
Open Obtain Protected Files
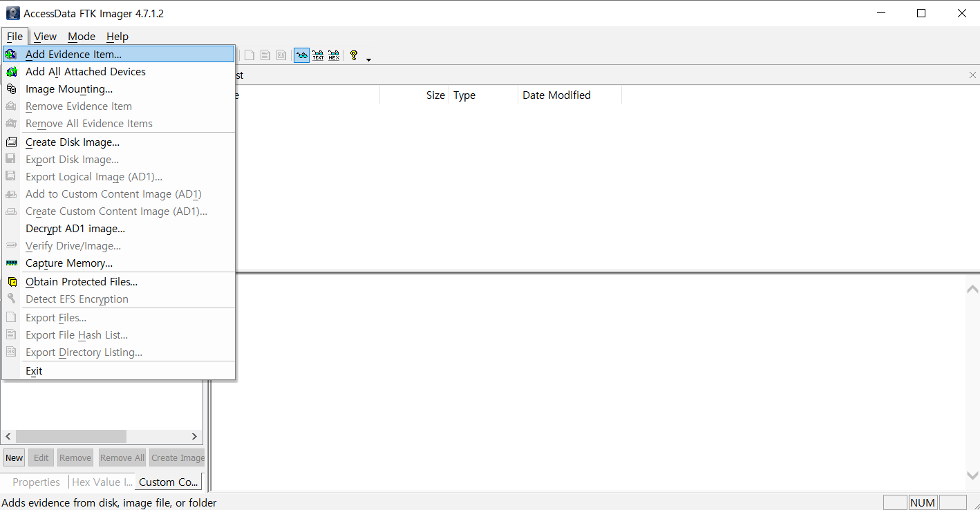(118, 281)
